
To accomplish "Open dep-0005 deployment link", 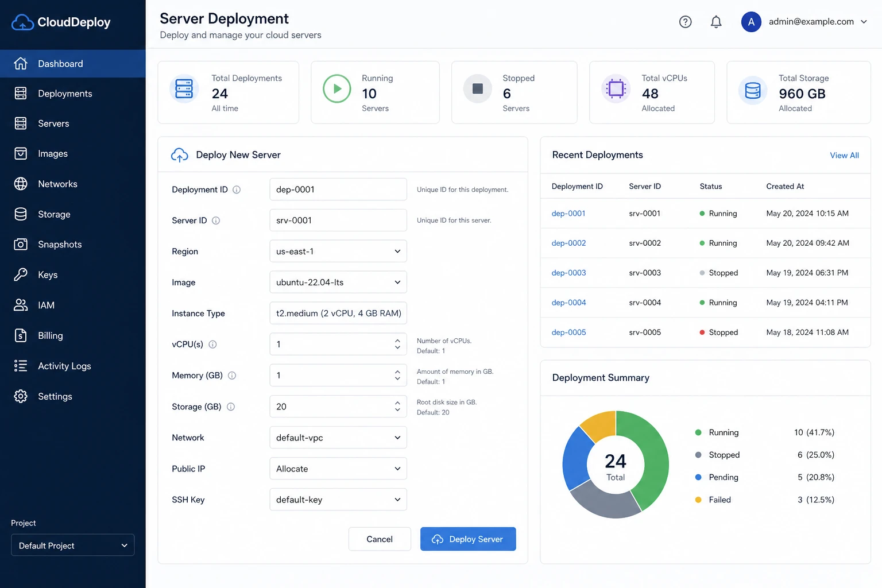I will [568, 332].
